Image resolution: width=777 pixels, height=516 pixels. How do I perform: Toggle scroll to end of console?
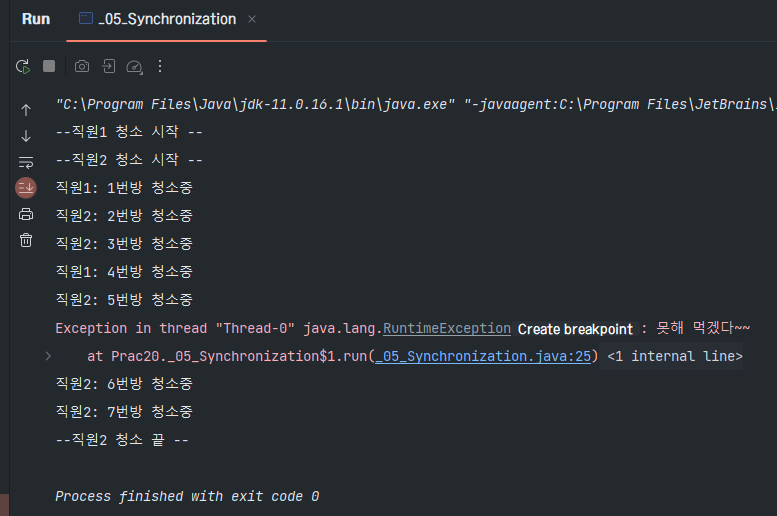(x=26, y=188)
